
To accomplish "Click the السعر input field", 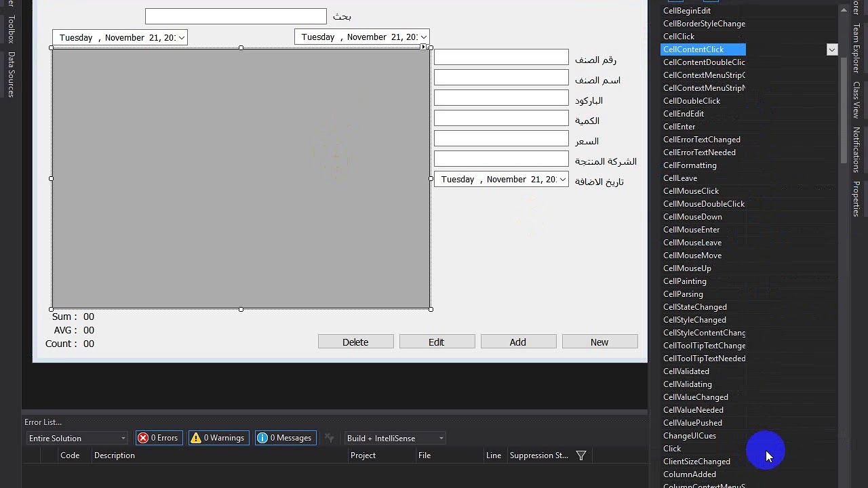I will (x=501, y=139).
